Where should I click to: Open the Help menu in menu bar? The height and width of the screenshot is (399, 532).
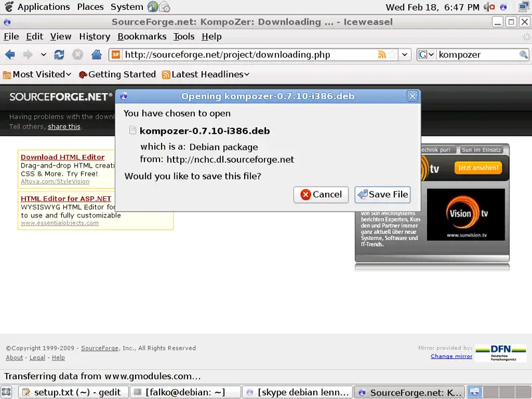(x=211, y=37)
